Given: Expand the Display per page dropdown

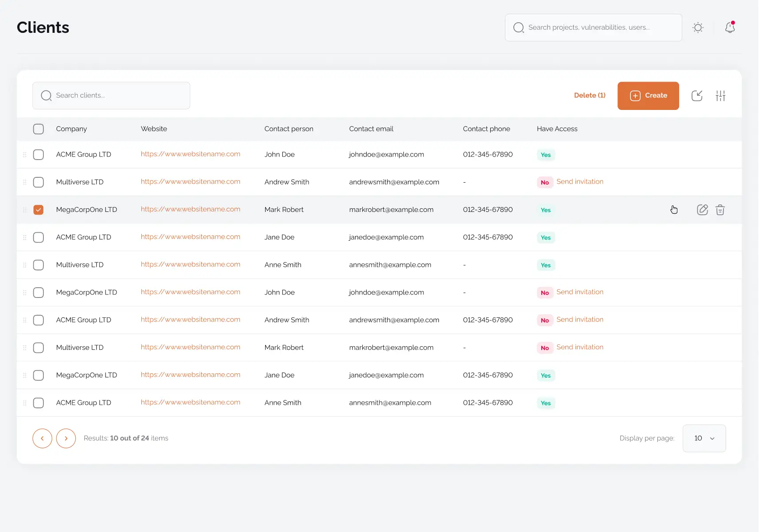Looking at the screenshot, I should (x=704, y=438).
